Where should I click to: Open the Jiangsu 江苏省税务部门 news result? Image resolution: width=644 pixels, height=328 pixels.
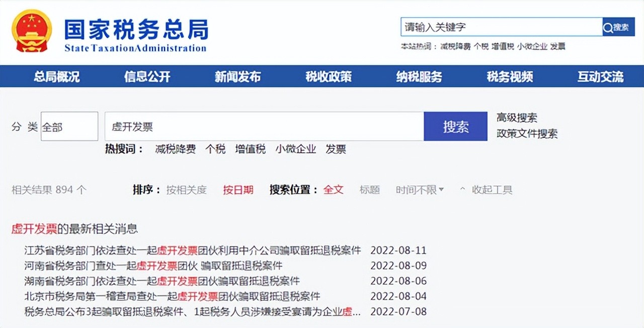click(193, 250)
